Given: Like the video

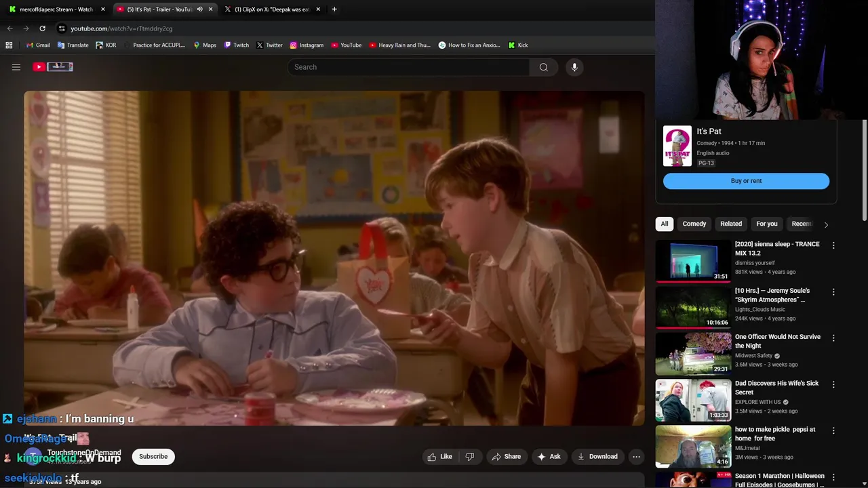Looking at the screenshot, I should [439, 457].
